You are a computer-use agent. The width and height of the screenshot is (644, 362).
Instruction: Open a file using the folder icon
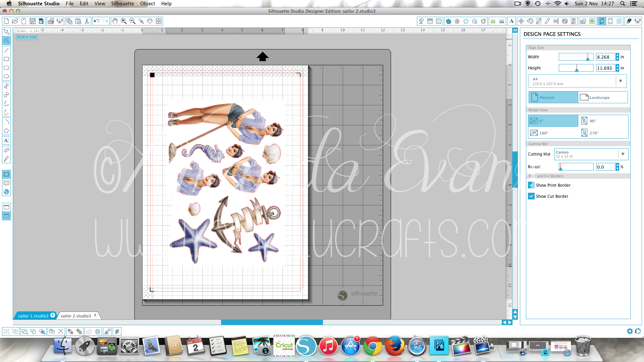point(15,21)
